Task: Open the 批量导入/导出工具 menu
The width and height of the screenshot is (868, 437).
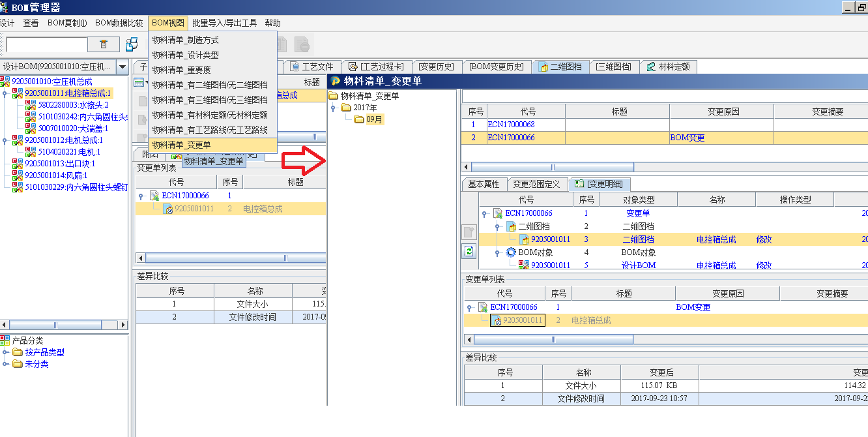Action: [x=224, y=23]
